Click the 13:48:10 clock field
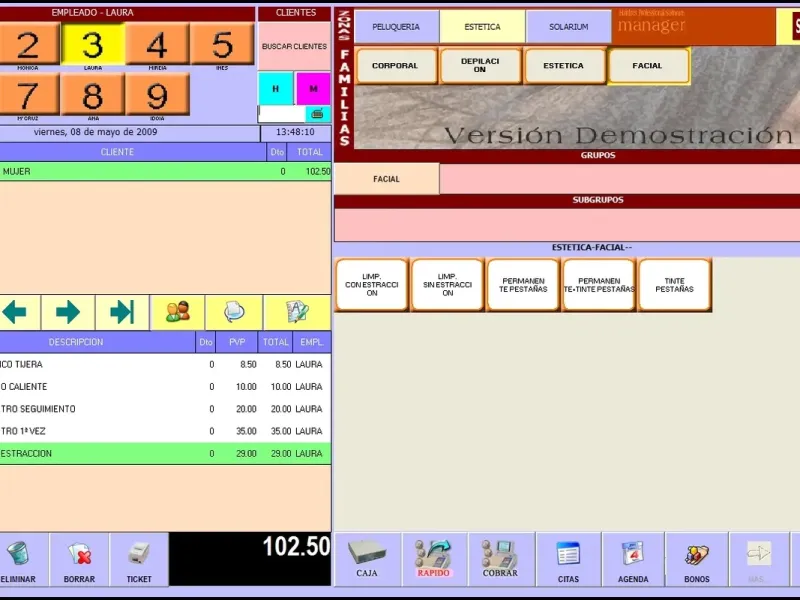 (x=295, y=132)
